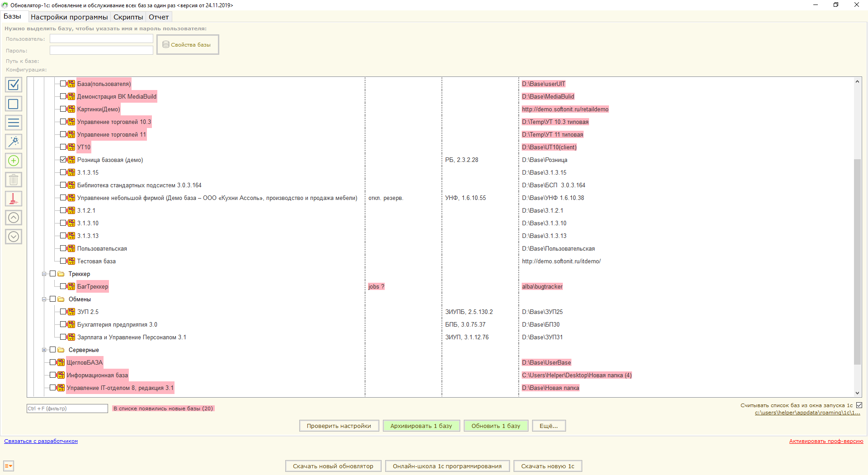Collapse the Обмены folder node

pos(44,299)
